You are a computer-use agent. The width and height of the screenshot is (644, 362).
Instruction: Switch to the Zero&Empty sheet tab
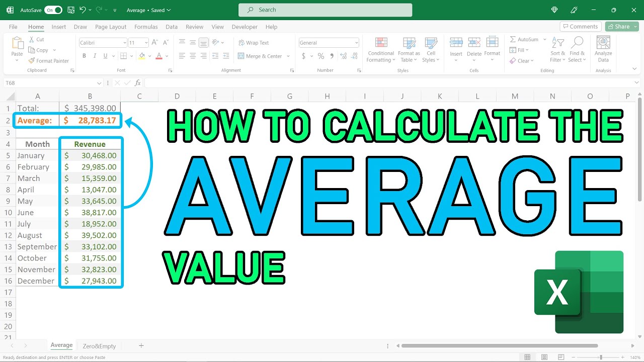click(99, 346)
